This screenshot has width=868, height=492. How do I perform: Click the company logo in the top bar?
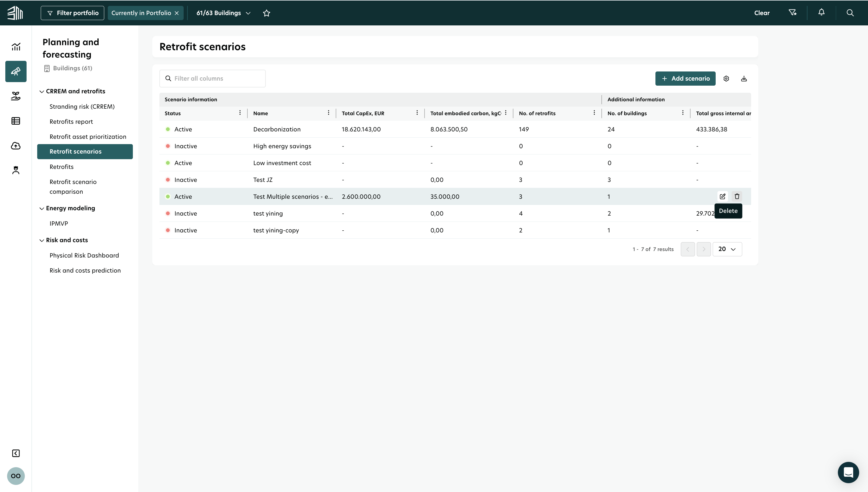coord(15,13)
